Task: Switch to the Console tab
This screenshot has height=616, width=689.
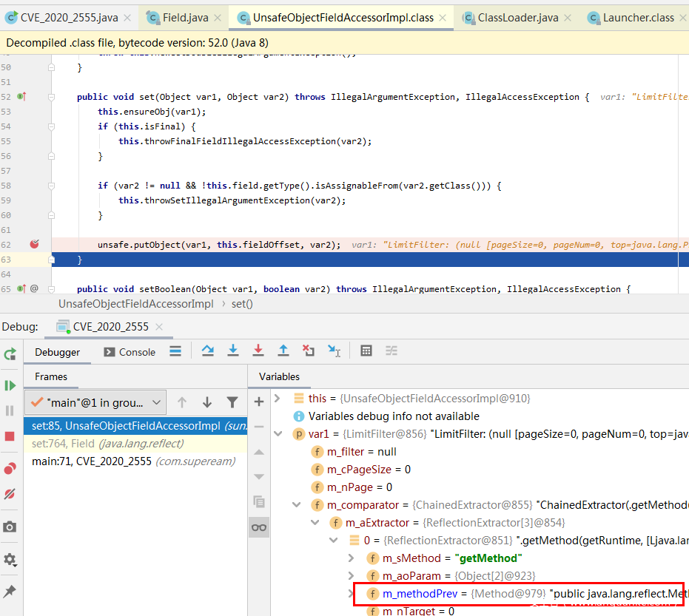Action: pyautogui.click(x=130, y=352)
